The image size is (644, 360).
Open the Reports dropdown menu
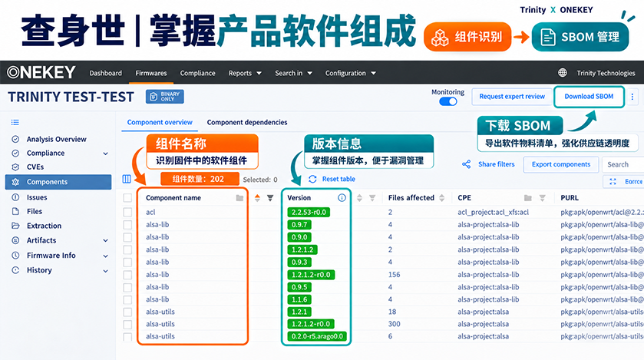click(245, 73)
